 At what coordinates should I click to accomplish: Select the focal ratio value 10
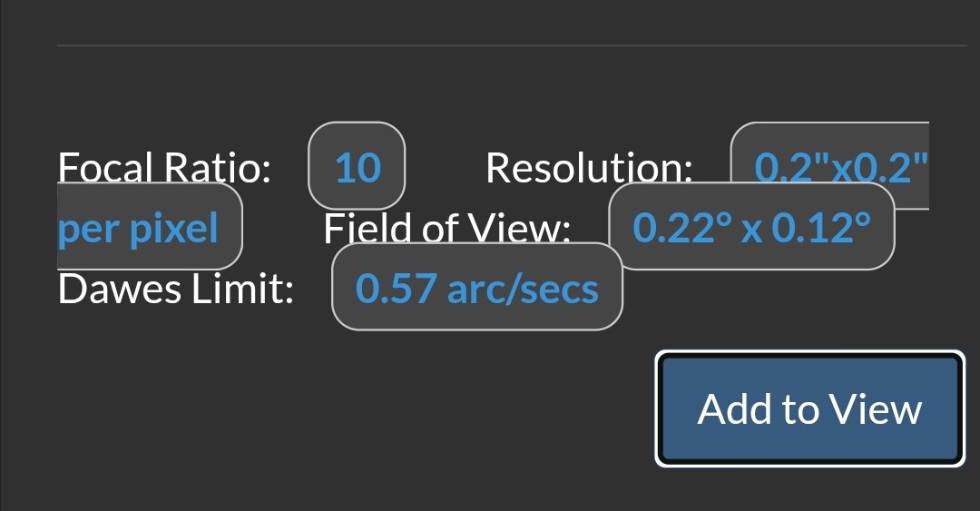click(x=358, y=166)
